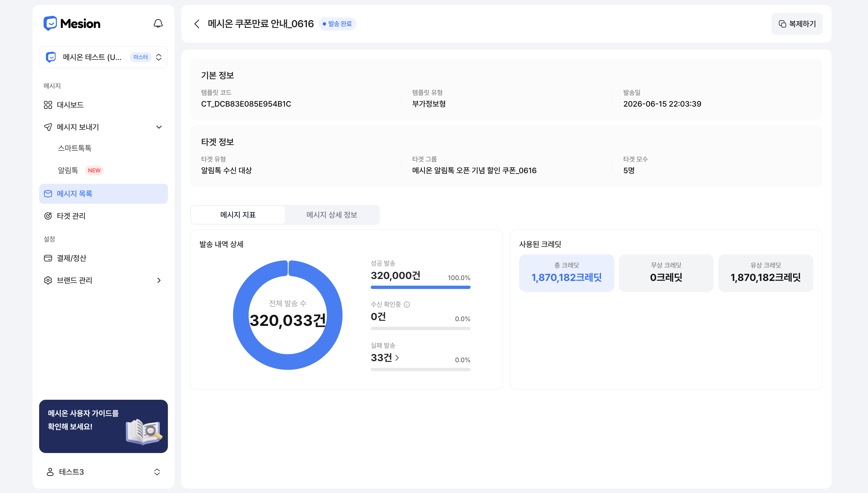The height and width of the screenshot is (493, 868).
Task: Click page title 메시온 쿠폰만료 안내_0616
Action: (x=261, y=24)
